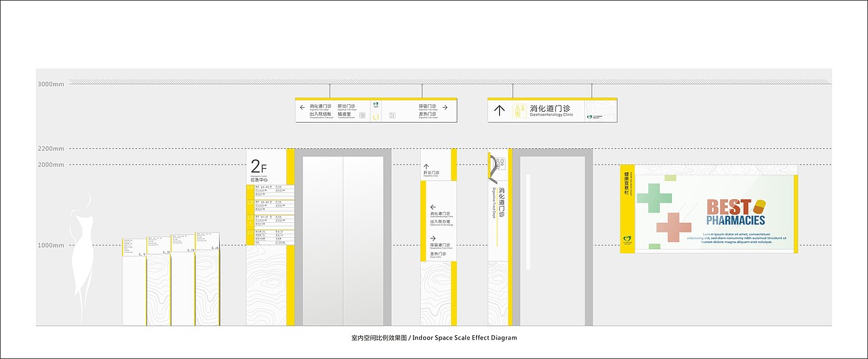This screenshot has width=868, height=359.
Task: Click the single door's vertical handle
Action: coord(528,221)
